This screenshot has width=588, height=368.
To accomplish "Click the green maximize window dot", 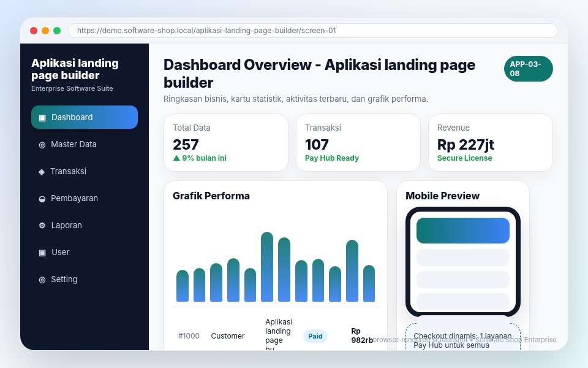I will pyautogui.click(x=57, y=31).
